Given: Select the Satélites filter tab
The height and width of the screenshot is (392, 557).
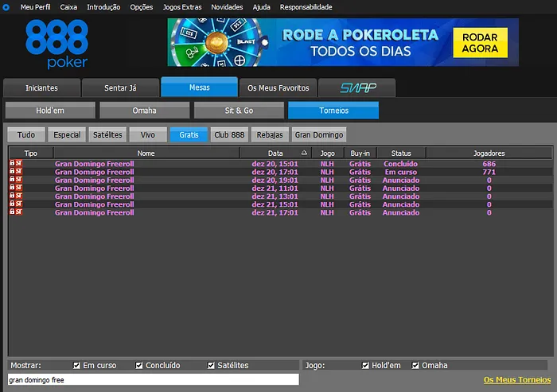Looking at the screenshot, I should [107, 134].
